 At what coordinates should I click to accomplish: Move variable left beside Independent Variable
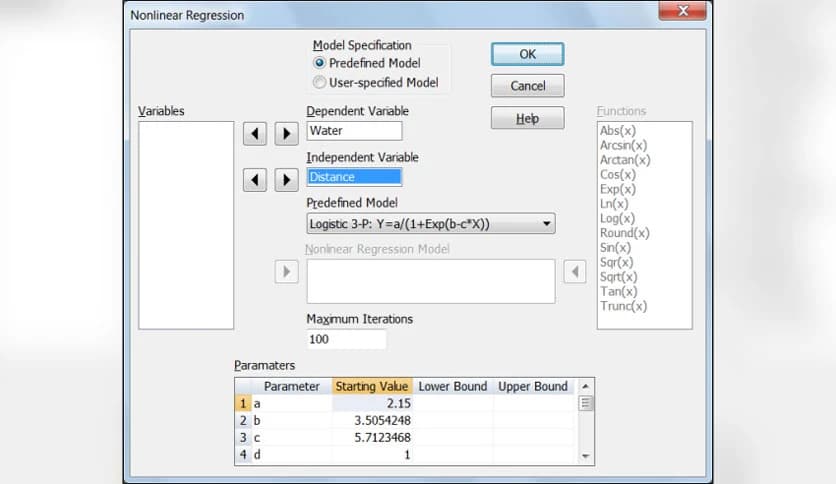(255, 180)
